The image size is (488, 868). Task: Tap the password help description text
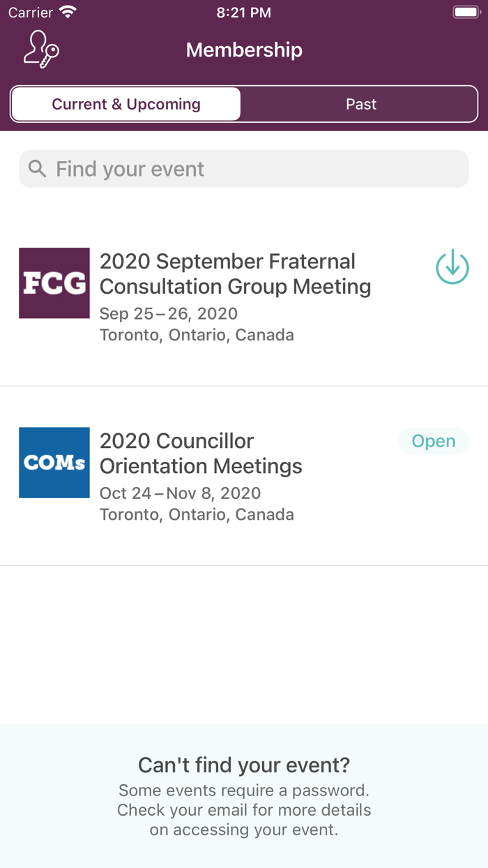pyautogui.click(x=244, y=810)
